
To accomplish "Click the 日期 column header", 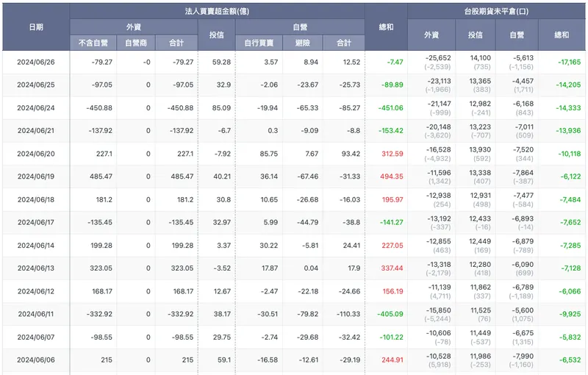I will [36, 27].
